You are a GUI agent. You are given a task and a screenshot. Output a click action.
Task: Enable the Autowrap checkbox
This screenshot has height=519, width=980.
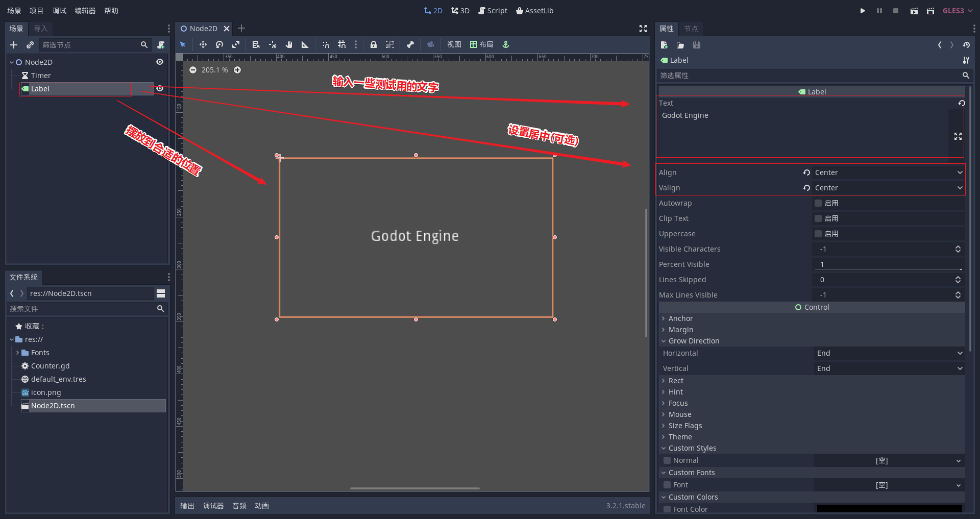(x=820, y=203)
